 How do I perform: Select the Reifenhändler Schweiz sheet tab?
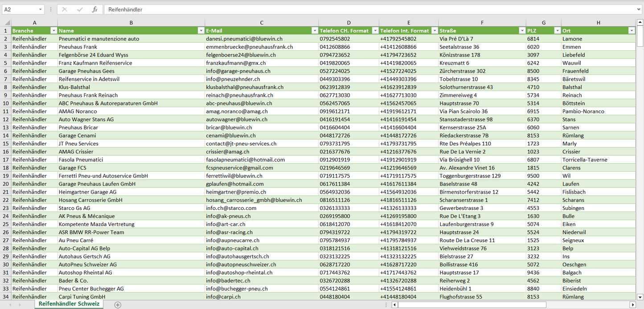click(x=69, y=304)
